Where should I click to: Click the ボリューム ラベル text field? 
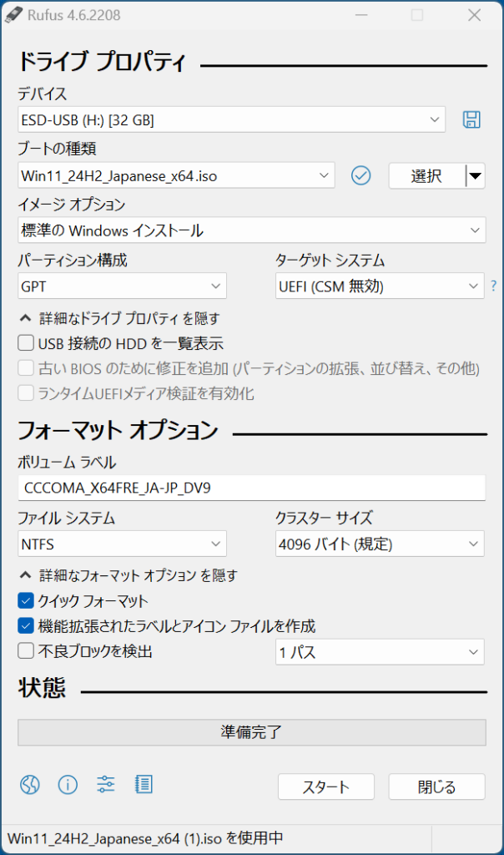tap(252, 488)
